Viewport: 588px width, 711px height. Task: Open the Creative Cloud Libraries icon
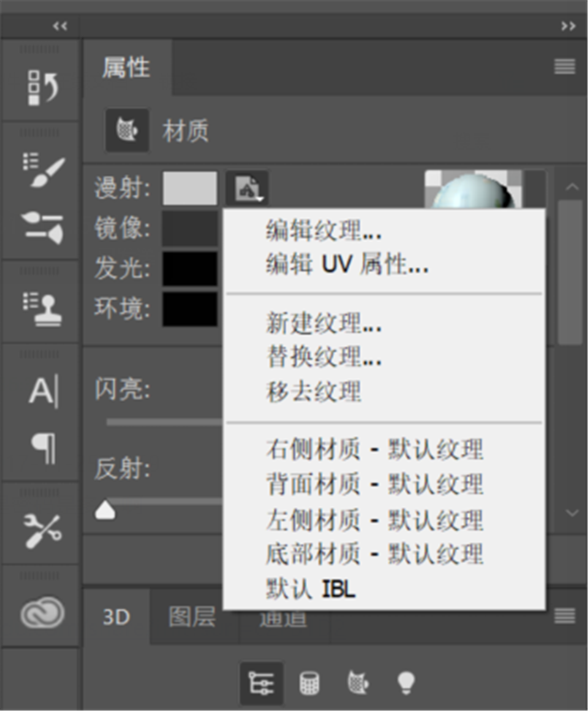(42, 612)
